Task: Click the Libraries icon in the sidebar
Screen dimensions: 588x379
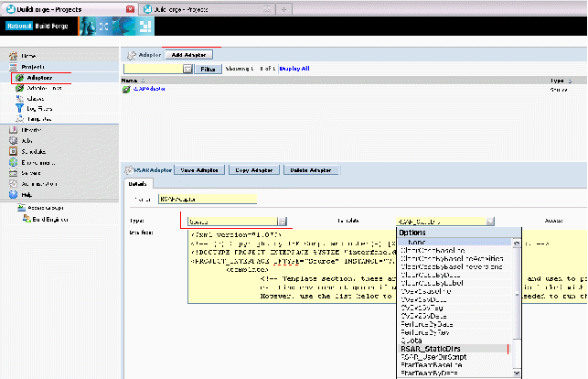Action: [x=13, y=130]
